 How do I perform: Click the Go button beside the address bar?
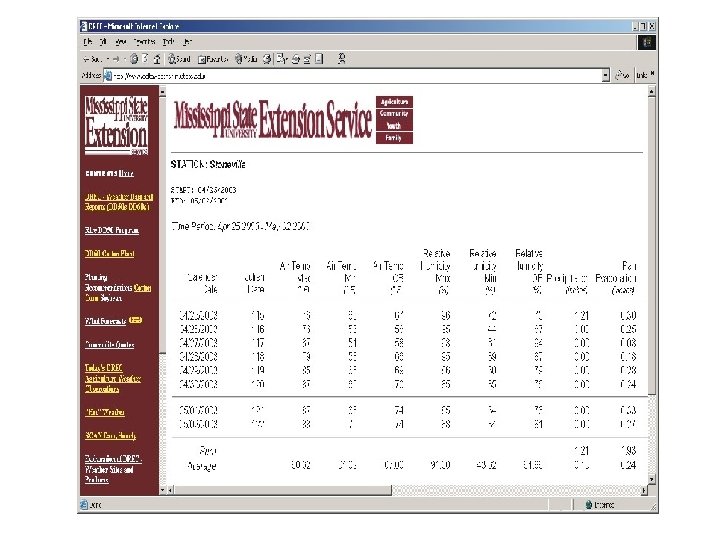622,75
